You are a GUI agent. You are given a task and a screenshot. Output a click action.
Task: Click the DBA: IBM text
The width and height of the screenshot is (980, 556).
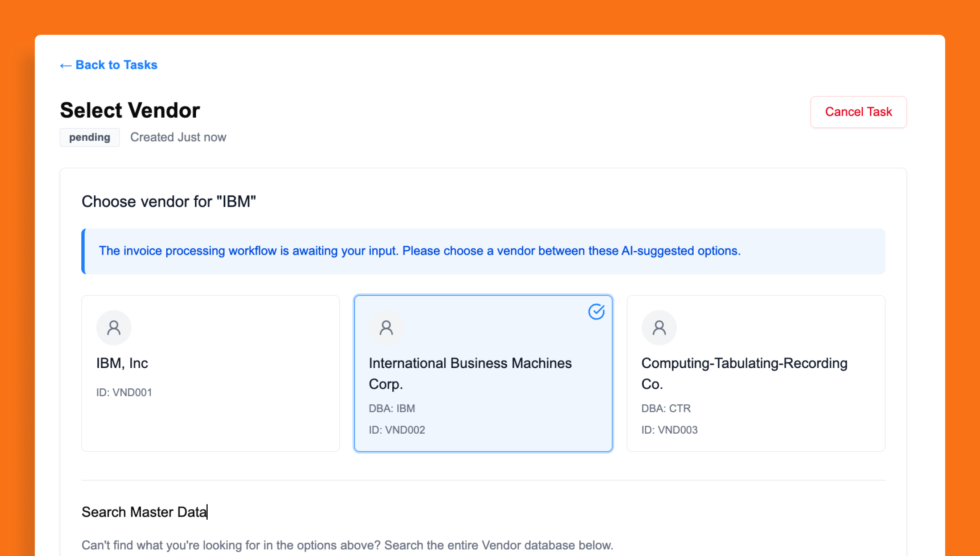(x=392, y=408)
